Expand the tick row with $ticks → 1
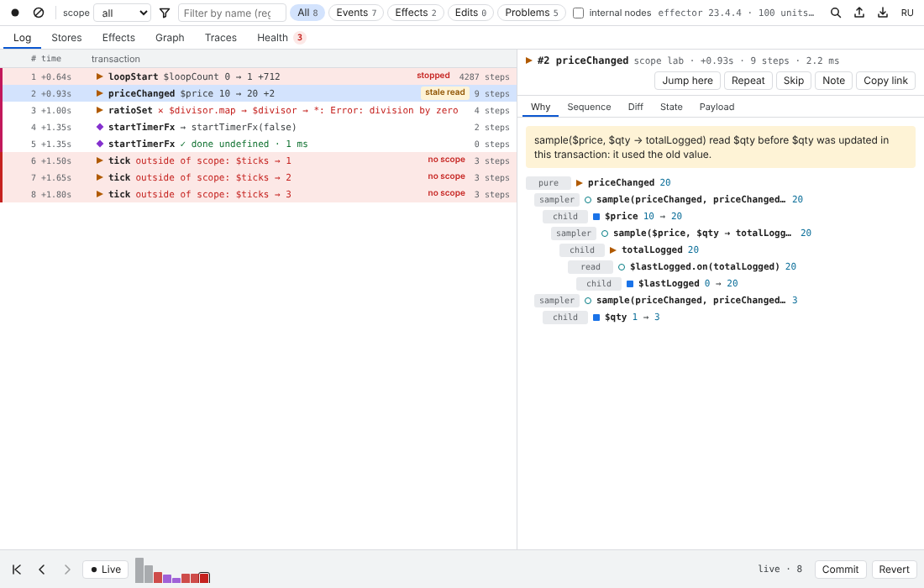 click(x=100, y=160)
